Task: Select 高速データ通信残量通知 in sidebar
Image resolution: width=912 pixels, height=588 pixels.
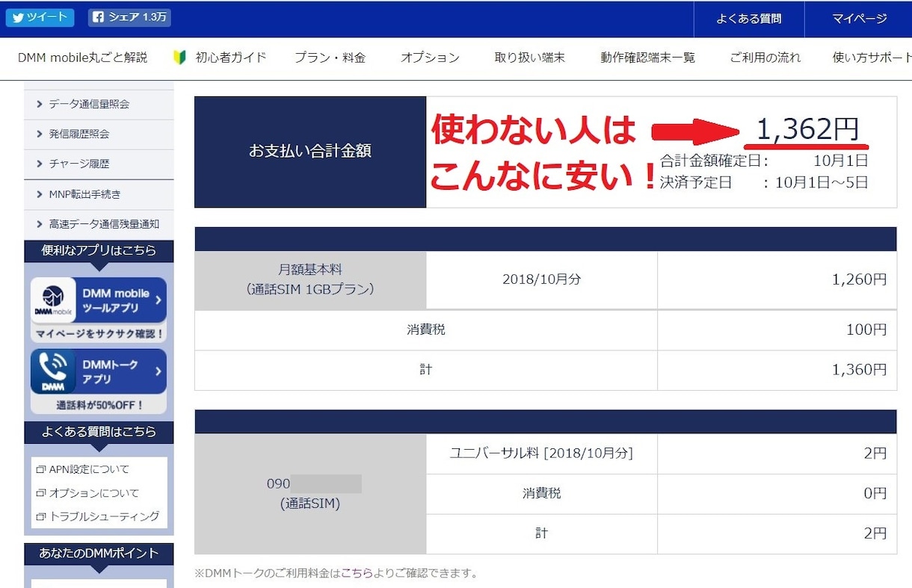Action: click(99, 224)
